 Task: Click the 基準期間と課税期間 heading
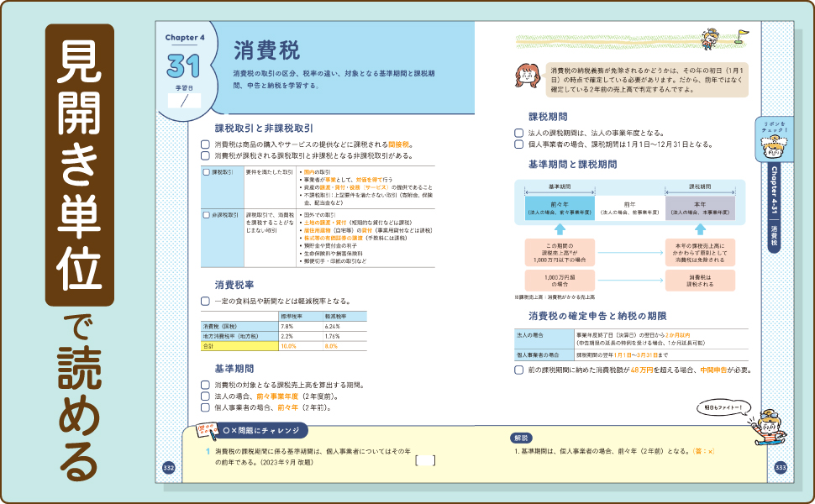click(x=572, y=165)
